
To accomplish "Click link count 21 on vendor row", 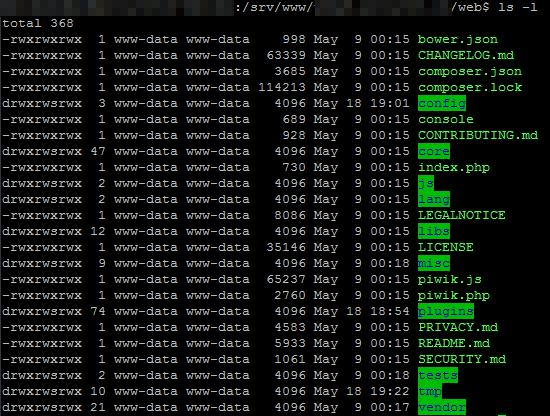I will point(98,407).
